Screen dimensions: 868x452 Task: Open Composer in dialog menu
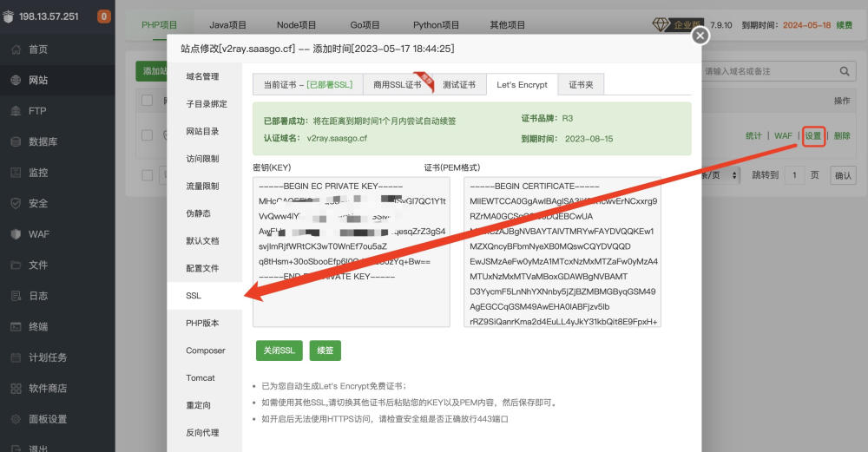(204, 350)
